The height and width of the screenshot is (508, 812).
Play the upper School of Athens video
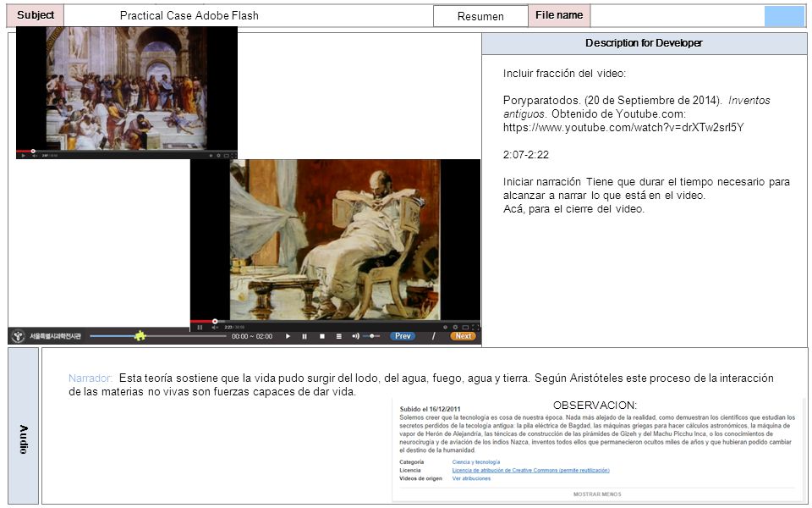point(24,156)
